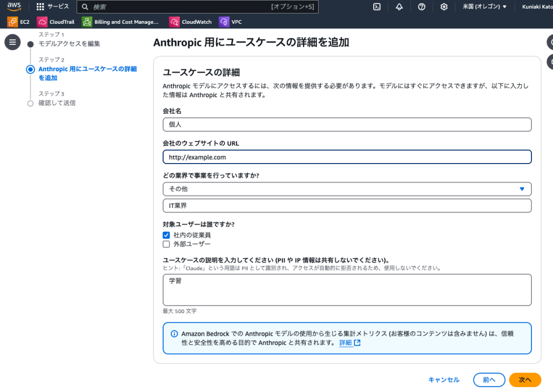Click the 最大 500 文字 hint text
Screen dimensions: 553x392
(179, 311)
